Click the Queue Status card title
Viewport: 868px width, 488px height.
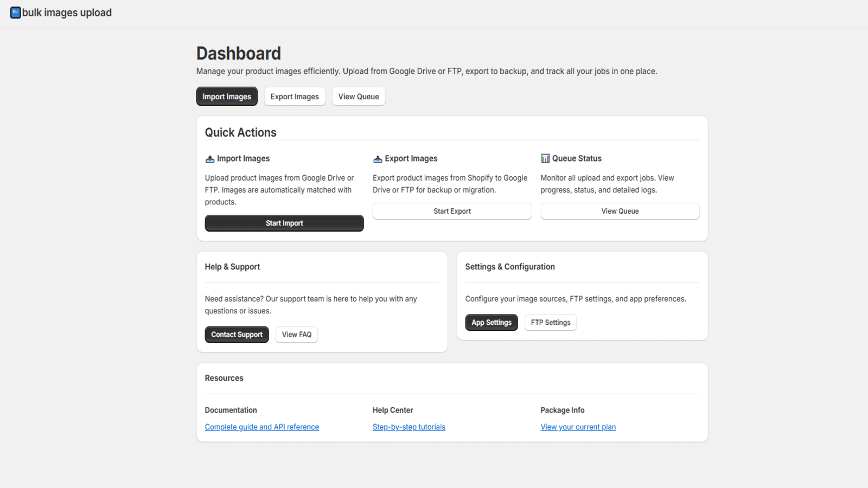tap(577, 158)
